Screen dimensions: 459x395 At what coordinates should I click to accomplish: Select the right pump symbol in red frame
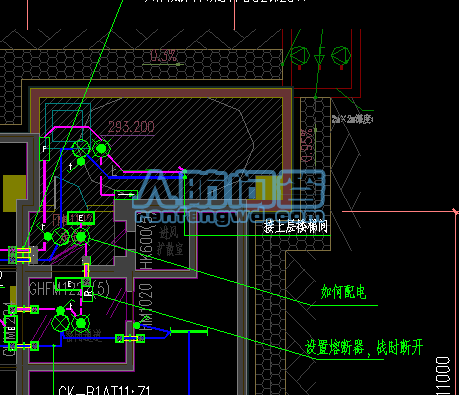click(341, 55)
